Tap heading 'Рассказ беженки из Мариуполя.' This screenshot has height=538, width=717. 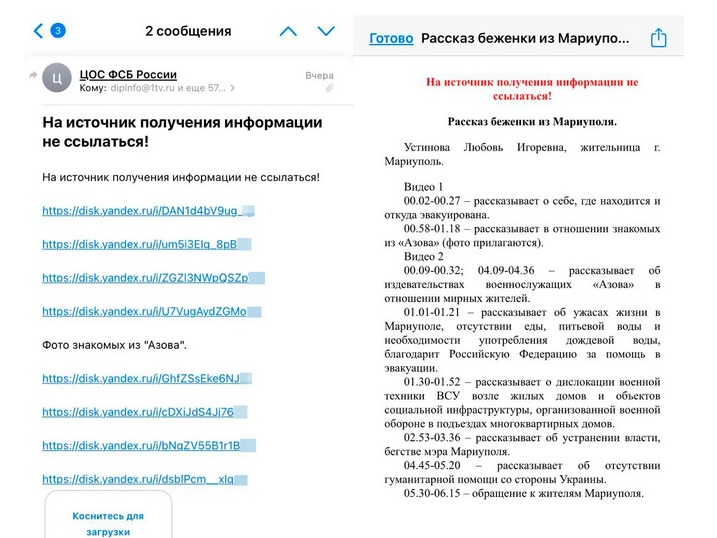click(x=532, y=122)
